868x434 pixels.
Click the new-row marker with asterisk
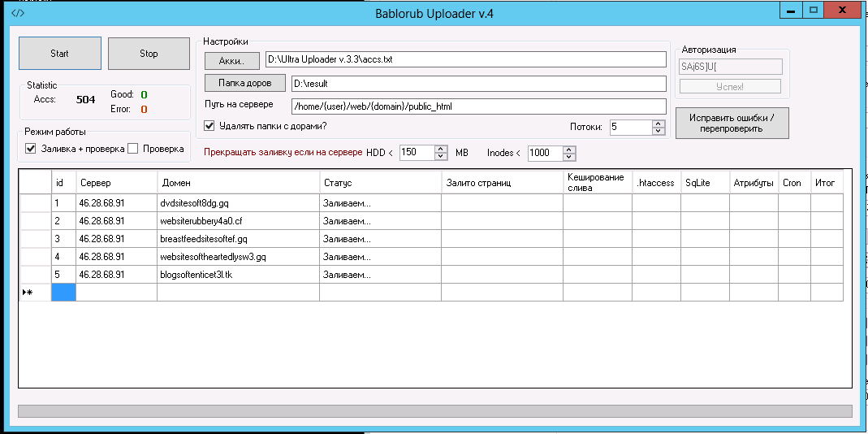[x=36, y=292]
